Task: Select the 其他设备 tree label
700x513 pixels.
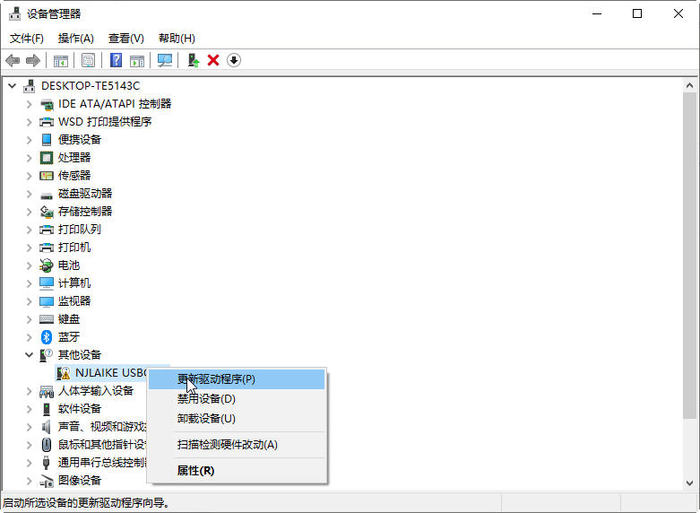Action: pyautogui.click(x=79, y=355)
